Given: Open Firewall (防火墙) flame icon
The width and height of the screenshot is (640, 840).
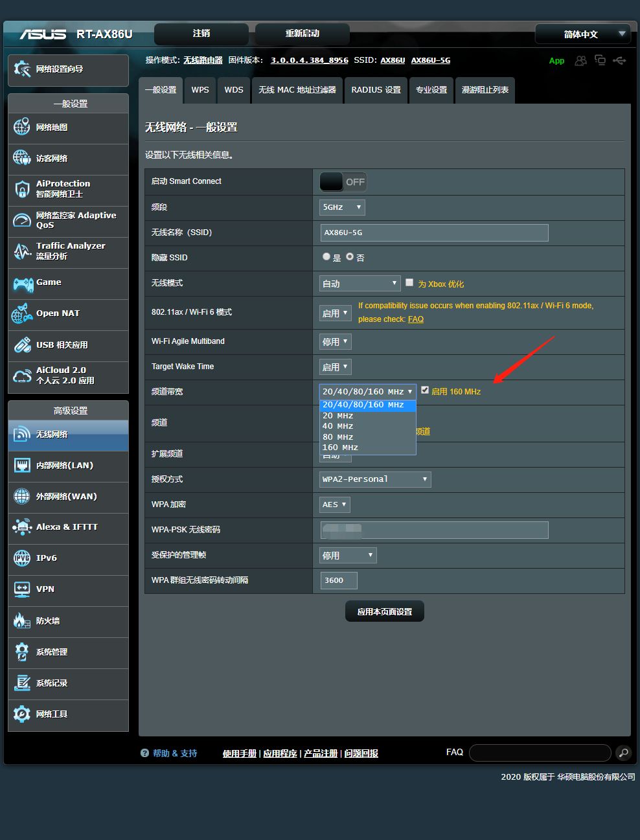Looking at the screenshot, I should pyautogui.click(x=22, y=620).
